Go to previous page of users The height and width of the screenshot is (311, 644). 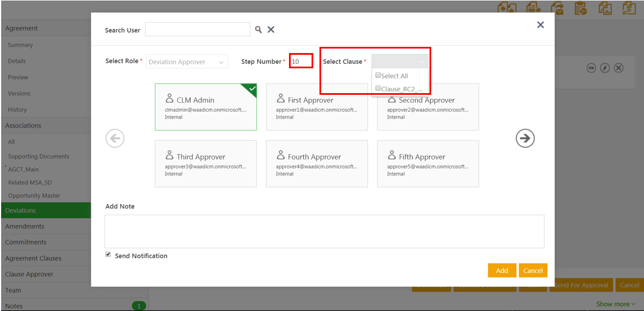tap(115, 138)
